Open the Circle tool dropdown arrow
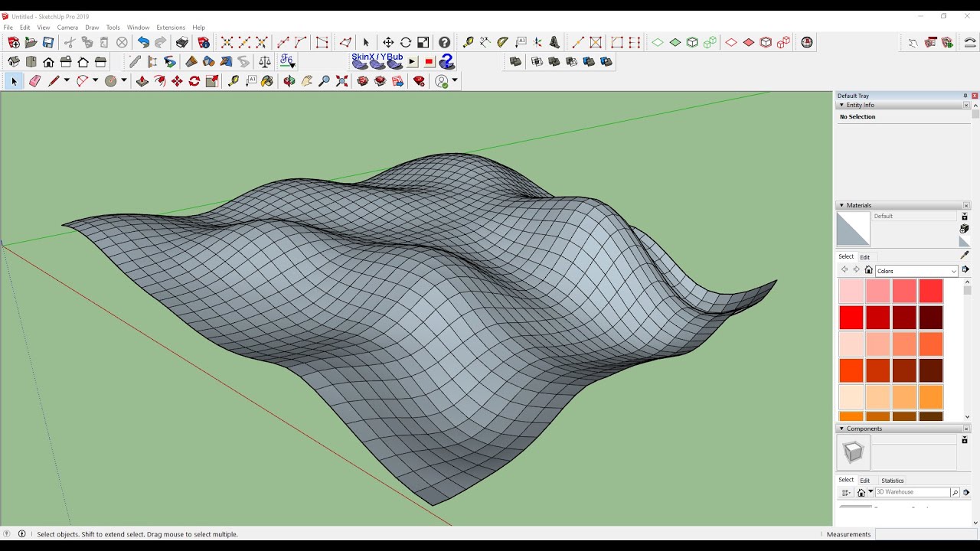 coord(123,81)
